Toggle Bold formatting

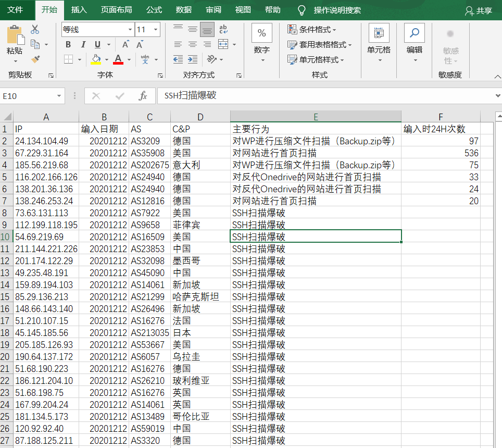(68, 44)
